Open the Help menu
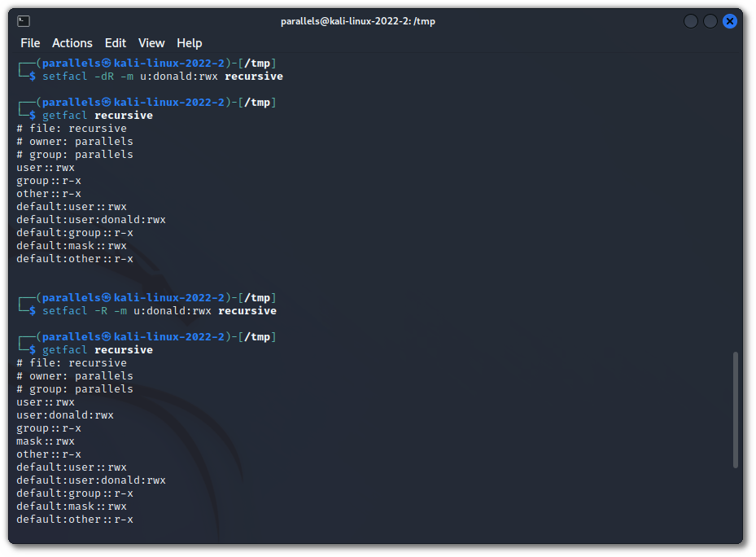Image resolution: width=756 pixels, height=557 pixels. (190, 43)
